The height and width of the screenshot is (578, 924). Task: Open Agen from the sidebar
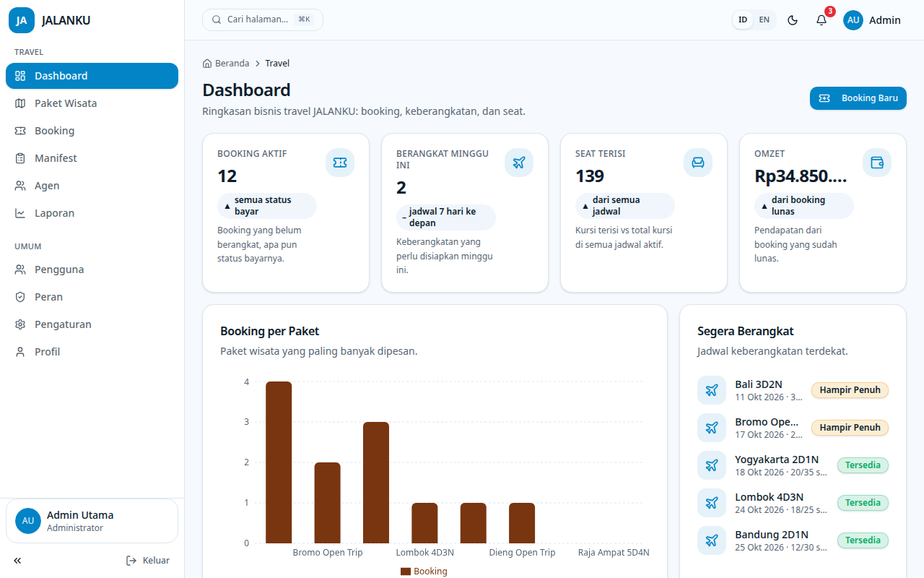click(92, 186)
